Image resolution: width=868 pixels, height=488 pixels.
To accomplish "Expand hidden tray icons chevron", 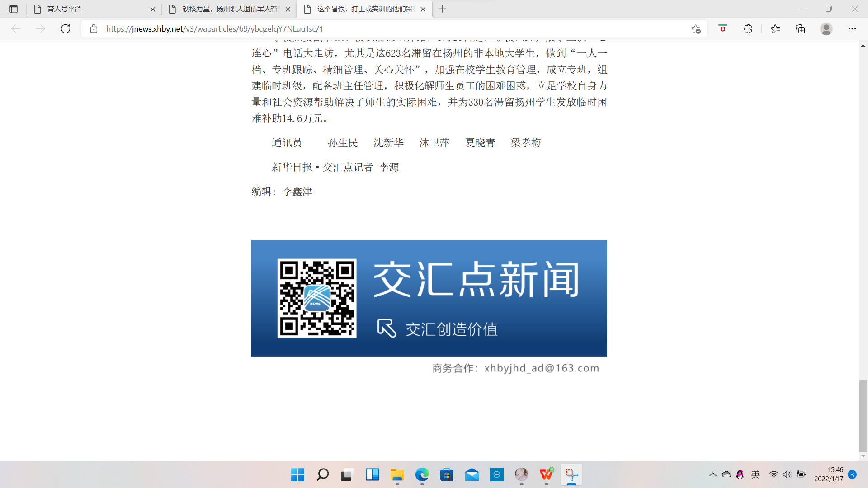I will 713,474.
